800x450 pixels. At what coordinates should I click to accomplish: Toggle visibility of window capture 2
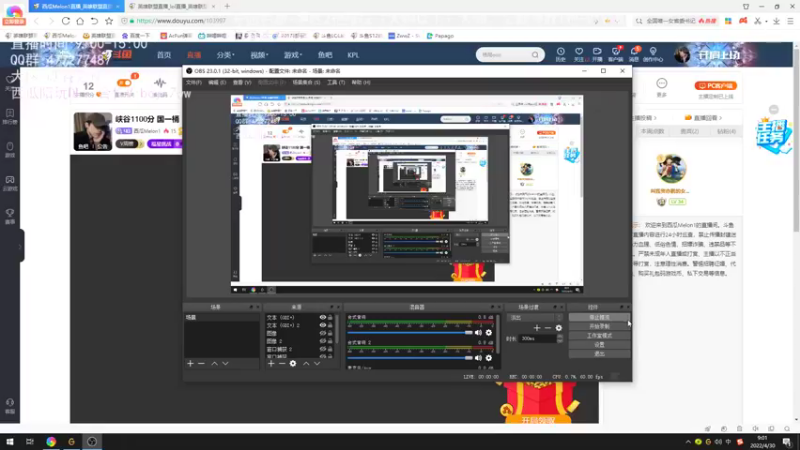pyautogui.click(x=322, y=349)
